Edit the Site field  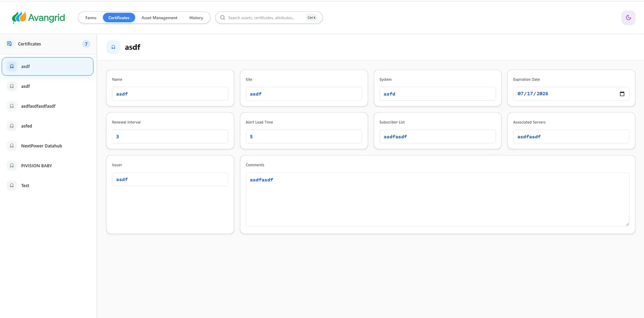pyautogui.click(x=304, y=94)
